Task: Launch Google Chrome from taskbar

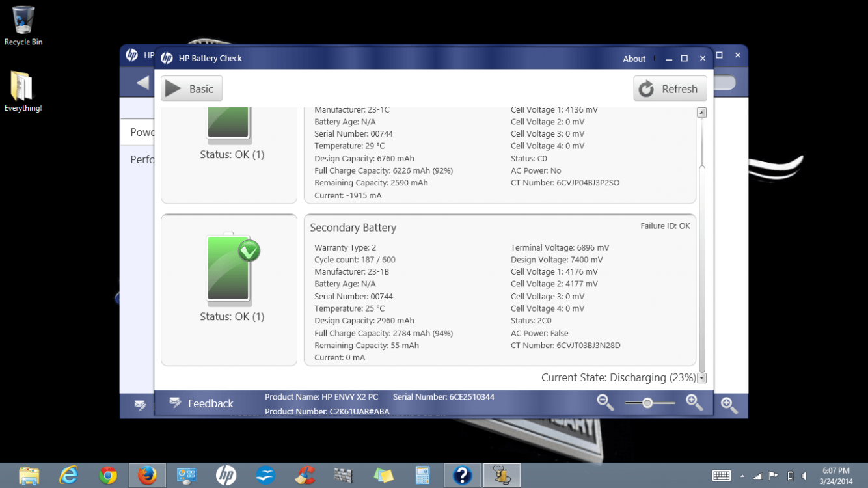Action: pos(108,476)
